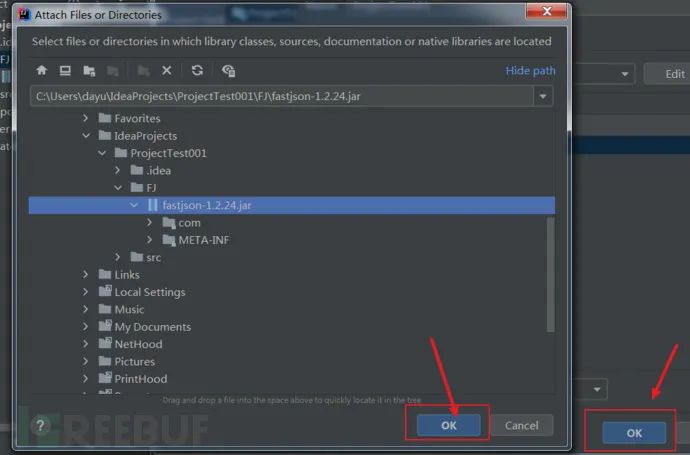The height and width of the screenshot is (455, 690).
Task: Click the module directory toolbar icon
Action: click(113, 71)
